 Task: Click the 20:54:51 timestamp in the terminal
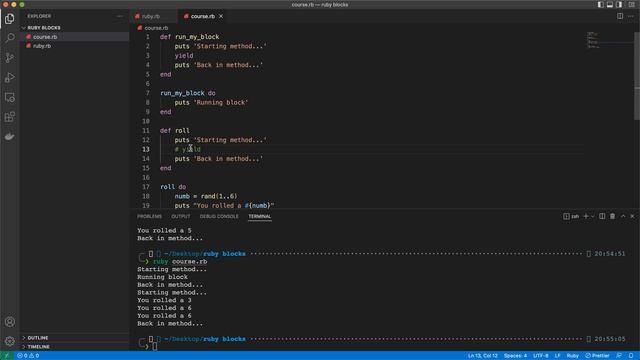coord(609,254)
